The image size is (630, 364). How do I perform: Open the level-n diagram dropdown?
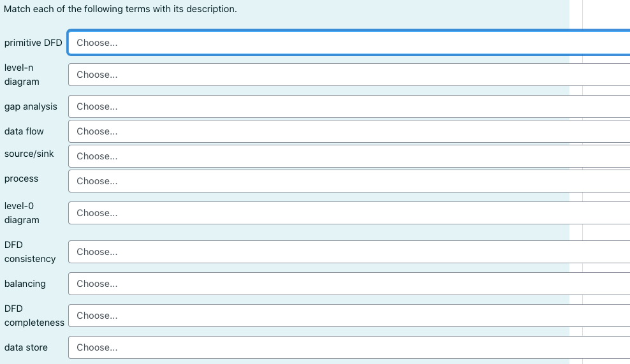point(349,75)
